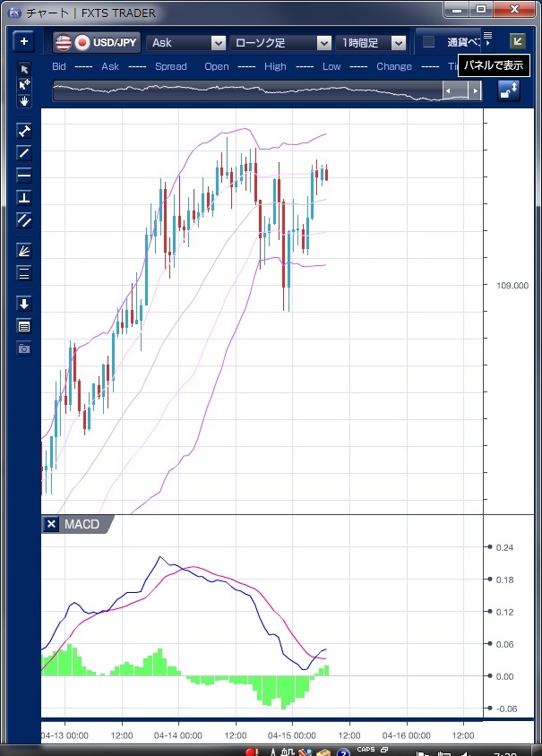Open the Ask price type dropdown
542x756 pixels.
[x=187, y=43]
